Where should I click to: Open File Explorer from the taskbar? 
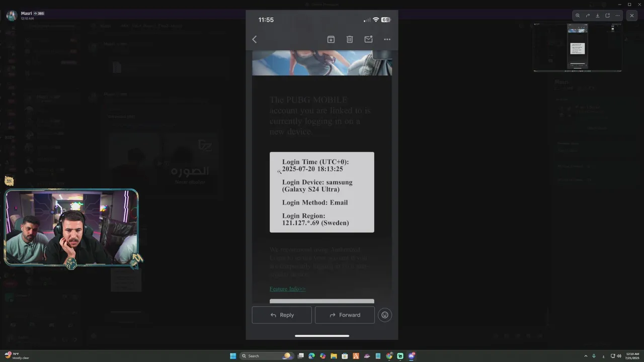pos(334,356)
